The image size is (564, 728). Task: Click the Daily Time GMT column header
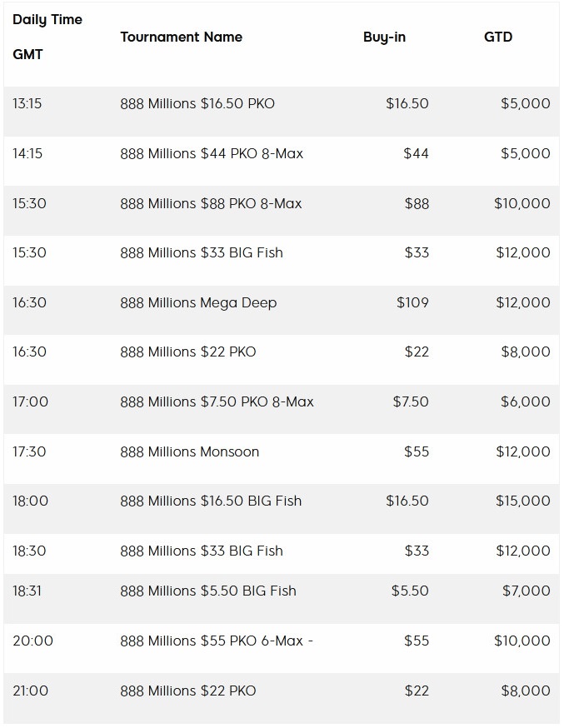click(47, 37)
